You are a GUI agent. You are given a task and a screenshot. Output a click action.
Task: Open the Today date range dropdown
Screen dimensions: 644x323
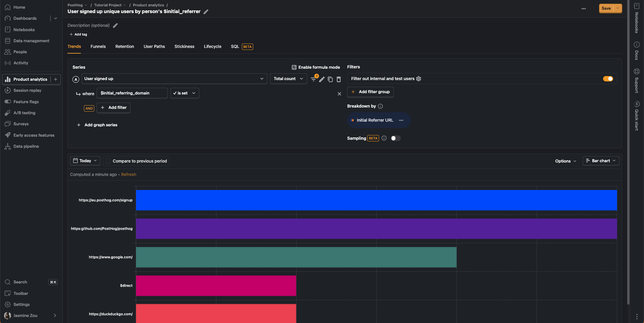tap(85, 161)
